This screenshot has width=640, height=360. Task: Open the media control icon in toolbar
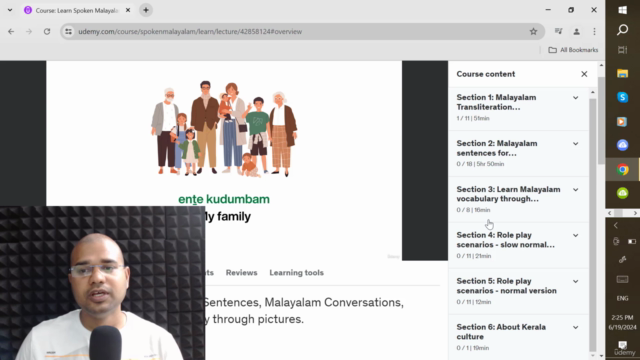[558, 31]
